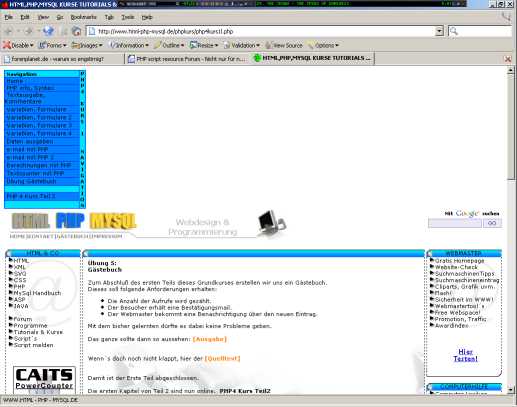Click the CAITS PowerCounter banner
517x407 pixels.
(x=44, y=379)
